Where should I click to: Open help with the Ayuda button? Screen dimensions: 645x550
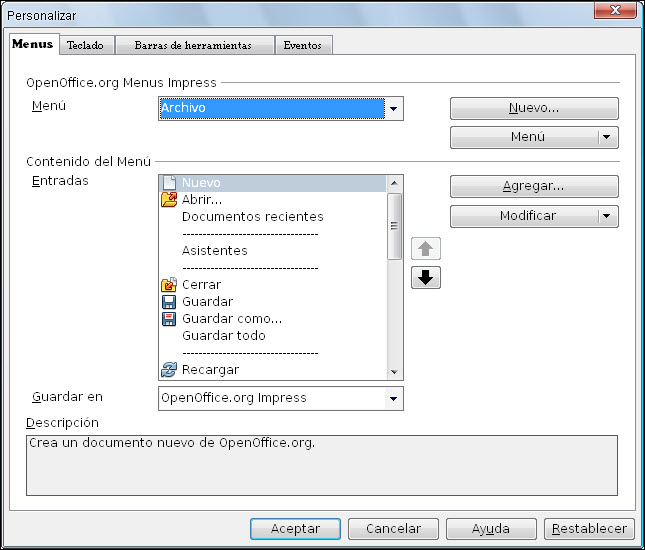coord(491,529)
